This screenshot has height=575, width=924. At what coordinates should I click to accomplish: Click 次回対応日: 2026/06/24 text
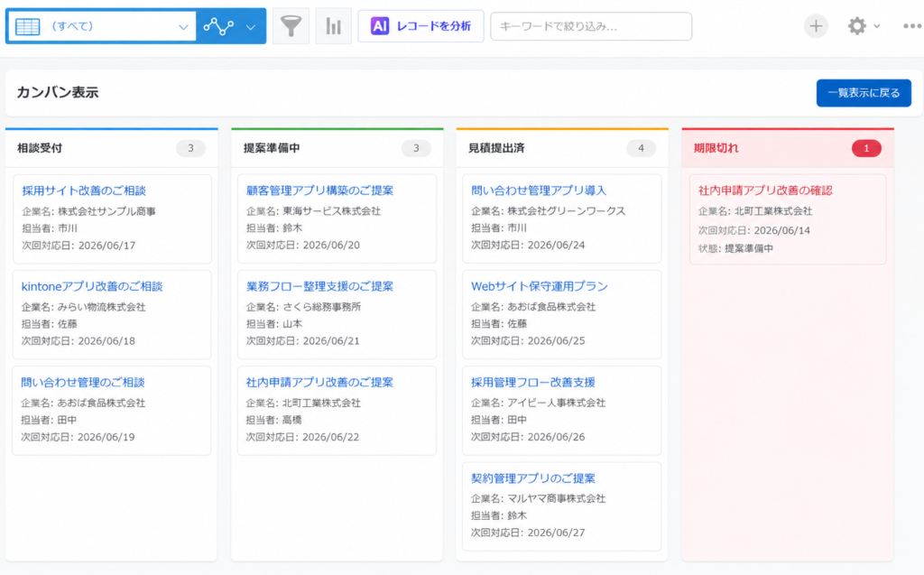point(528,246)
